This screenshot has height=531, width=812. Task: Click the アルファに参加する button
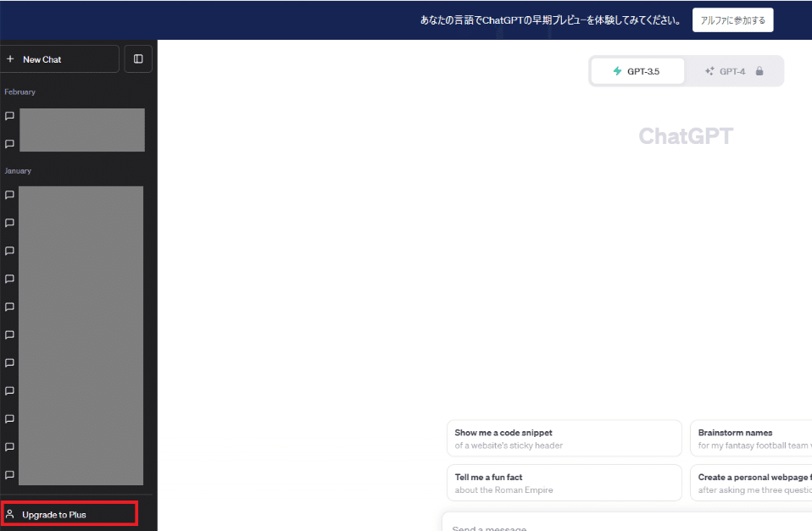click(733, 20)
